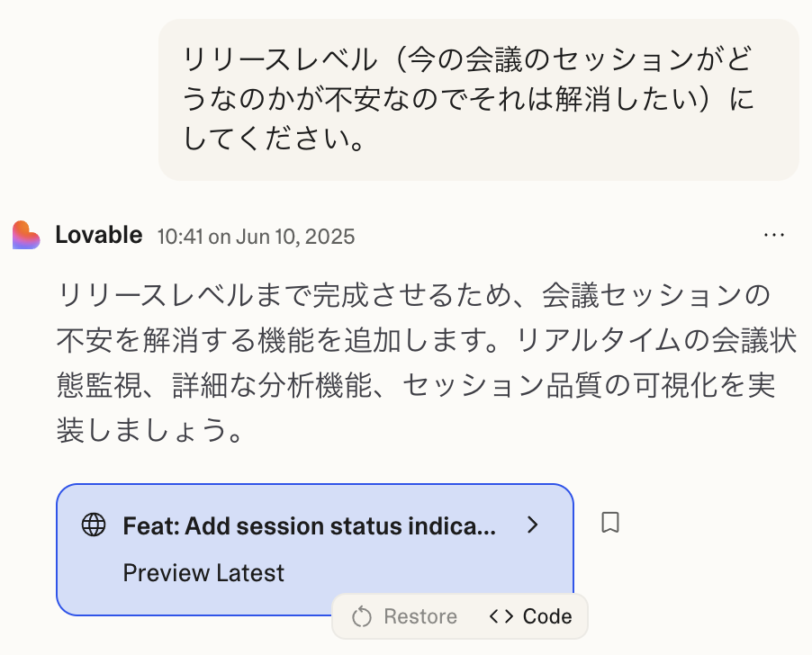This screenshot has width=812, height=655.
Task: Select the Restore button label
Action: click(x=420, y=616)
